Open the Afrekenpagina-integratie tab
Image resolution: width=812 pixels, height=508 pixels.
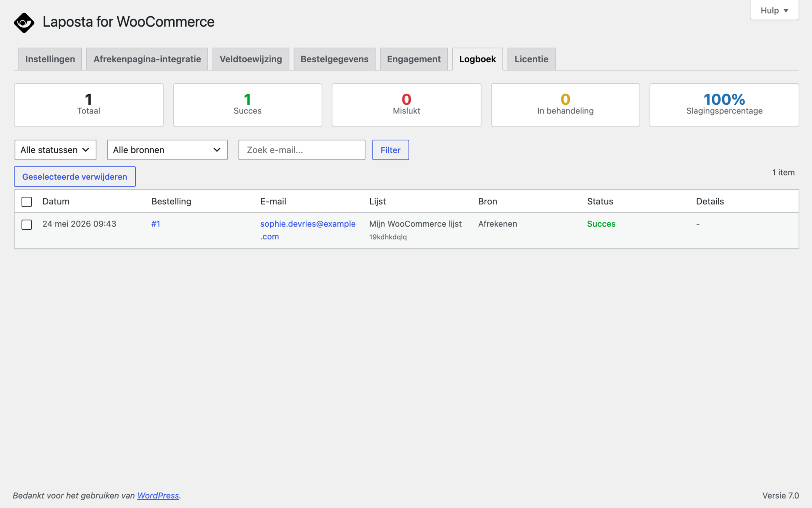tap(147, 59)
